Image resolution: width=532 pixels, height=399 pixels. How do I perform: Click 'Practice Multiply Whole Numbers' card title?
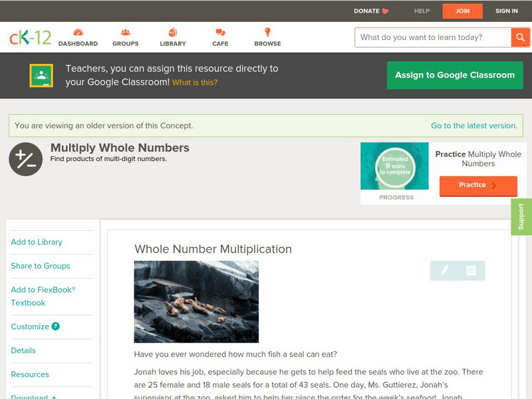click(x=478, y=159)
